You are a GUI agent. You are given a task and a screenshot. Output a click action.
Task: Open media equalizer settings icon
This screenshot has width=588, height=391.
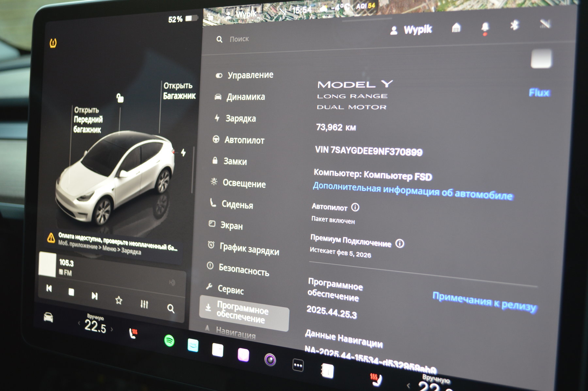(144, 304)
